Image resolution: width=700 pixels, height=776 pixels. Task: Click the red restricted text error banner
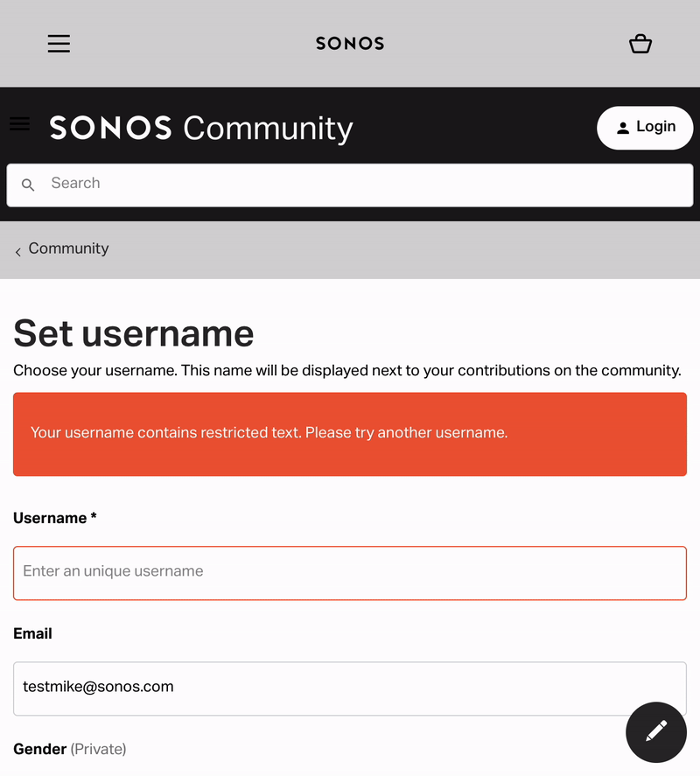click(350, 434)
